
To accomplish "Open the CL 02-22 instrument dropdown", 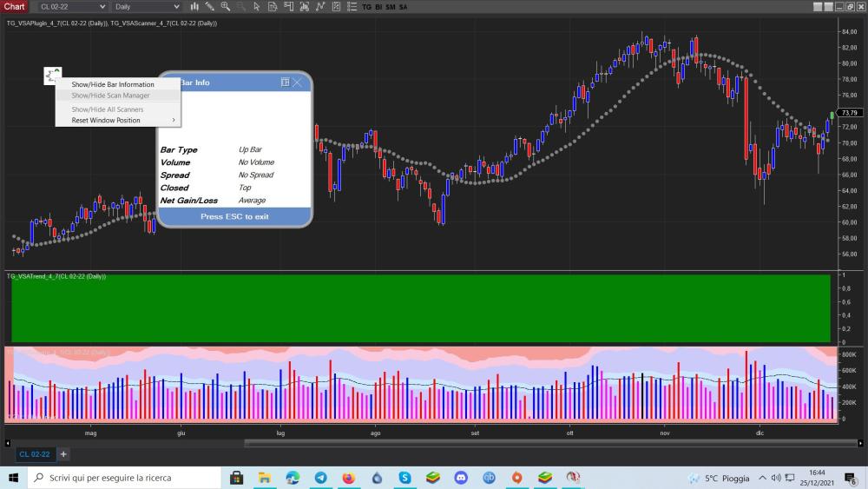I will [x=72, y=7].
